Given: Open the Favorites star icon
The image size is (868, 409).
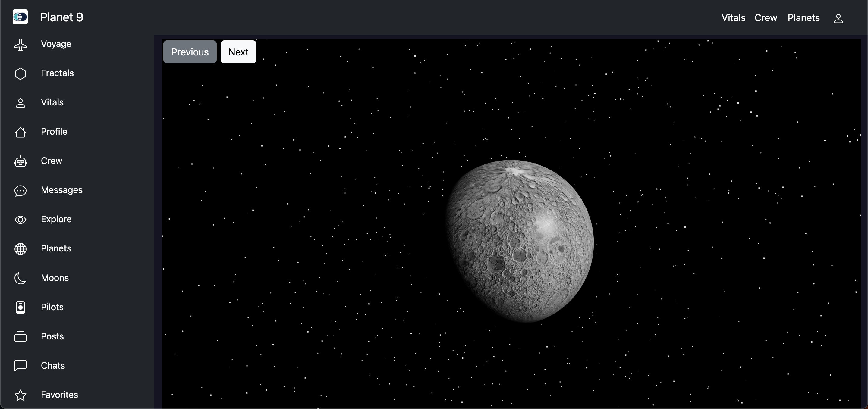Looking at the screenshot, I should 20,395.
